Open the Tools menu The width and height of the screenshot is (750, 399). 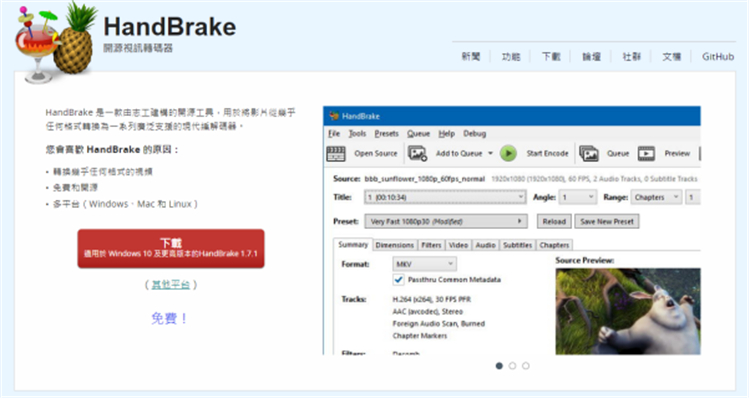pyautogui.click(x=357, y=133)
